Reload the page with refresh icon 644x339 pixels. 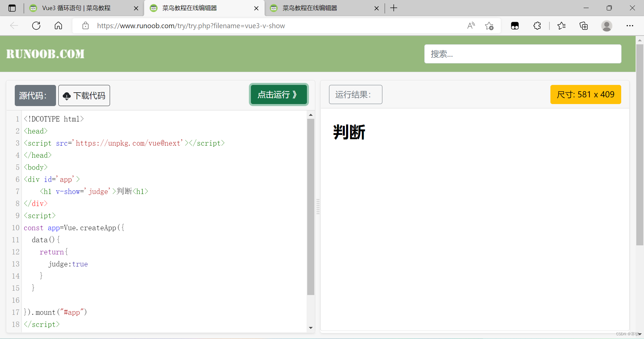[36, 26]
